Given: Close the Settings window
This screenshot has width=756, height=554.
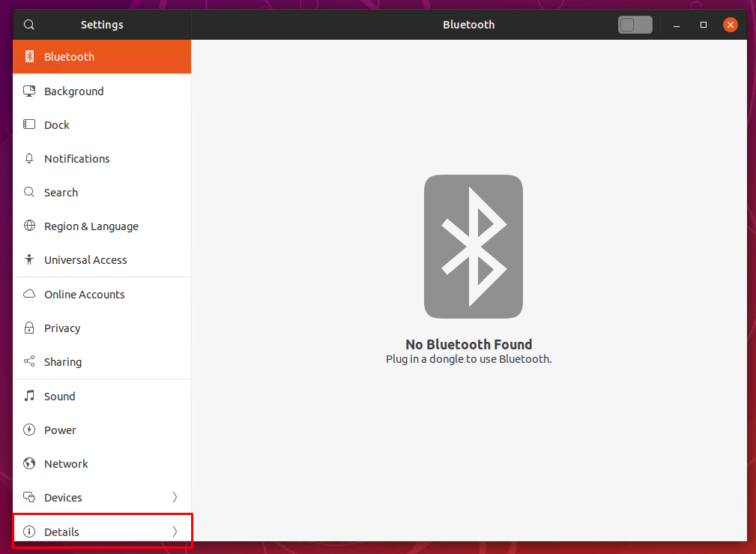Looking at the screenshot, I should tap(731, 25).
